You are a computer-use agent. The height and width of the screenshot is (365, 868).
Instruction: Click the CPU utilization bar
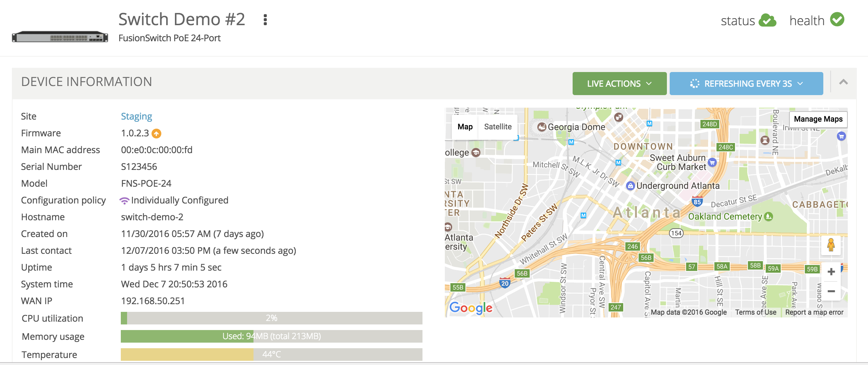pos(271,318)
